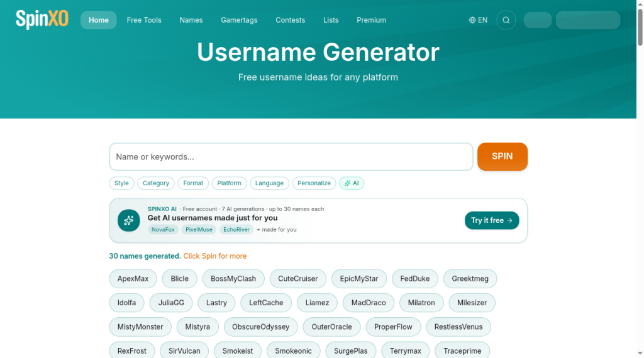Image resolution: width=644 pixels, height=358 pixels.
Task: Click the SpinXO AI sparkle icon
Action: [x=128, y=220]
